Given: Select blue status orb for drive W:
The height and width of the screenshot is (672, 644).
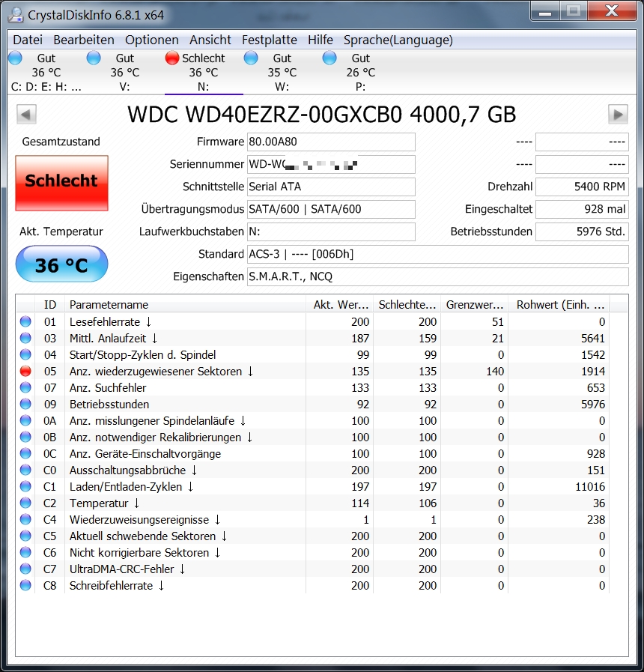Looking at the screenshot, I should coord(251,58).
